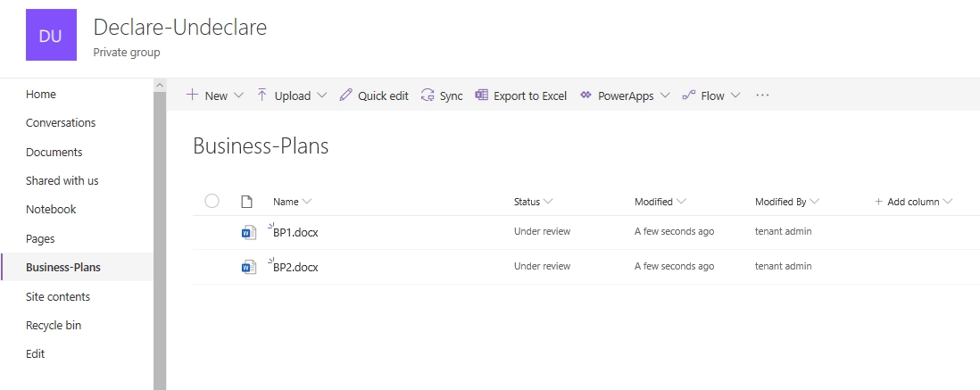Open the Status column dropdown

548,202
